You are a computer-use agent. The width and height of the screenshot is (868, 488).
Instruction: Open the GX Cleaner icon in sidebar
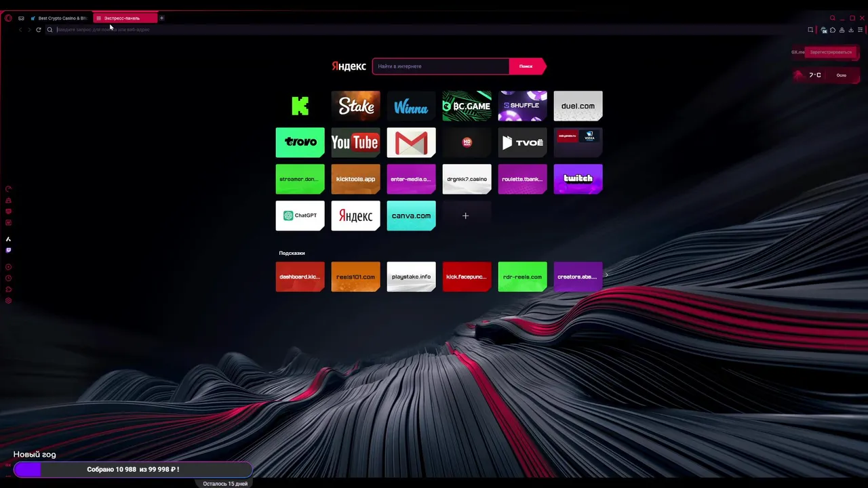tap(8, 201)
